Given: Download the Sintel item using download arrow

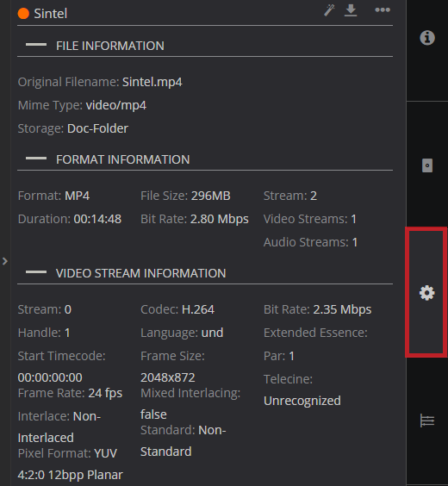Looking at the screenshot, I should point(351,10).
